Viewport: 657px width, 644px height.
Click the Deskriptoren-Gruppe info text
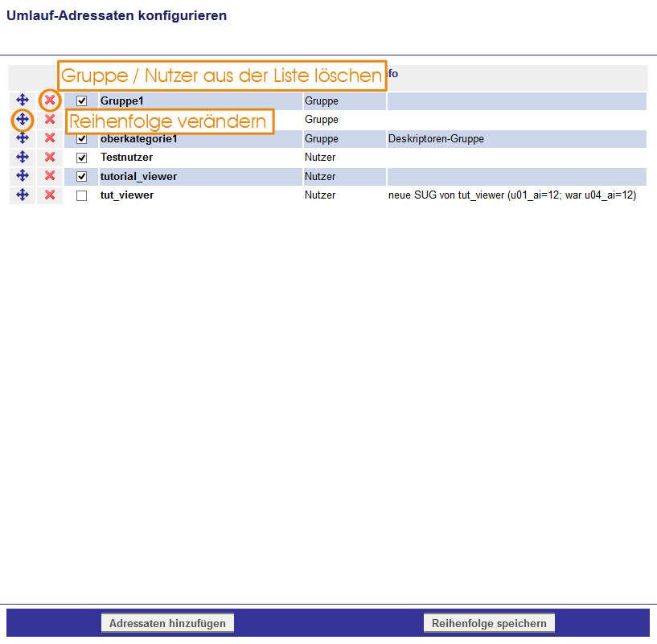436,138
